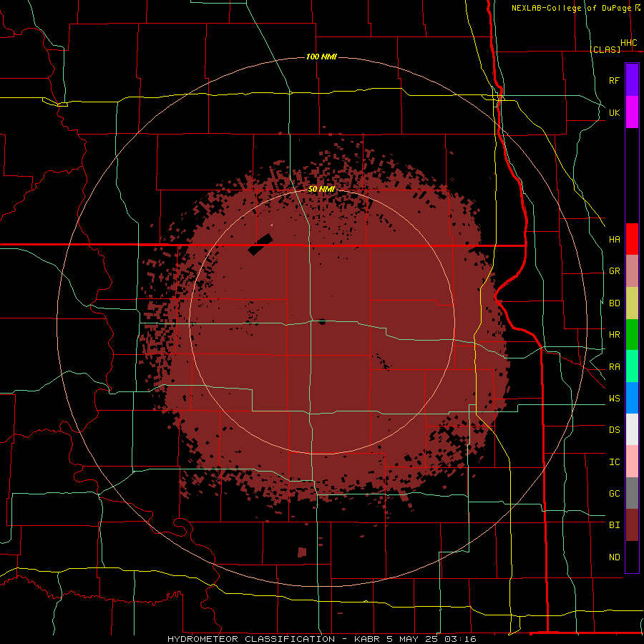Click the "IC" legend label
Screen dimensions: 644x644
point(614,462)
